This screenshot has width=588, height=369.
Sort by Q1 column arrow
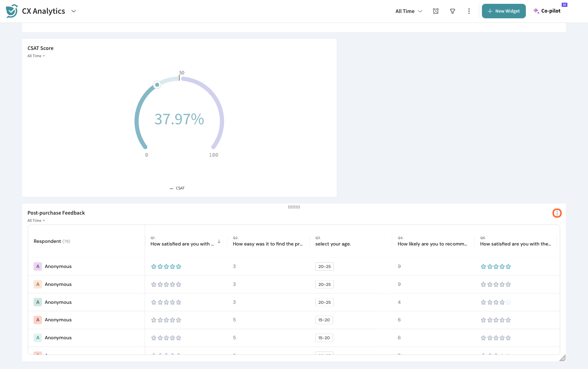click(219, 241)
